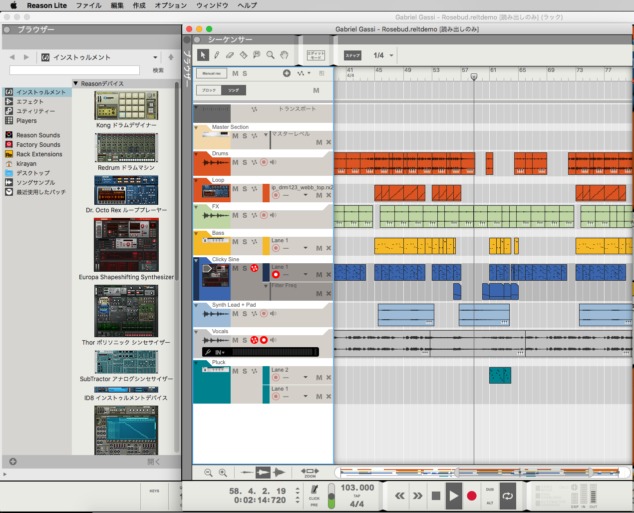Switch to ソング view
This screenshot has width=634, height=513.
click(233, 90)
